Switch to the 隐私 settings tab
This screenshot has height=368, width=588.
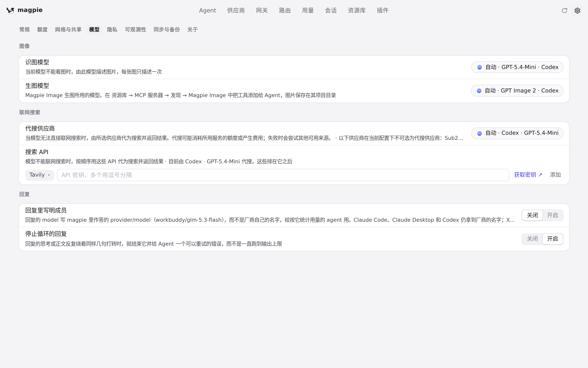click(112, 30)
